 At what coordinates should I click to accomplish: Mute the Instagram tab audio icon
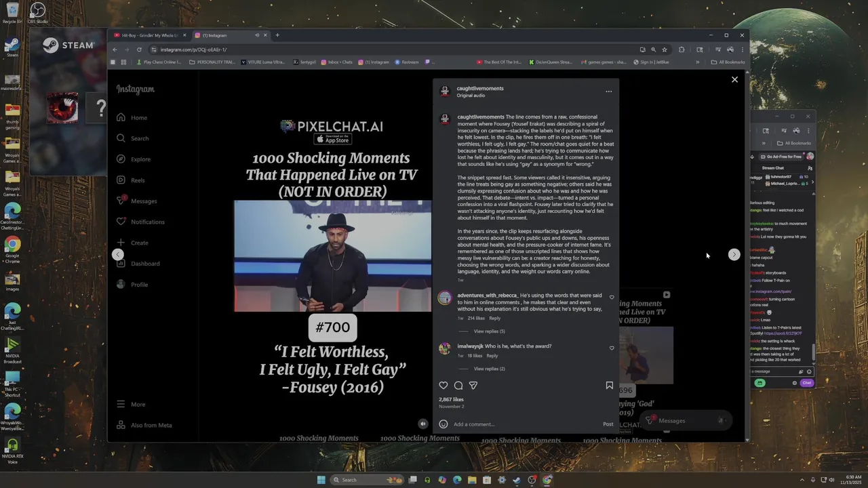257,35
